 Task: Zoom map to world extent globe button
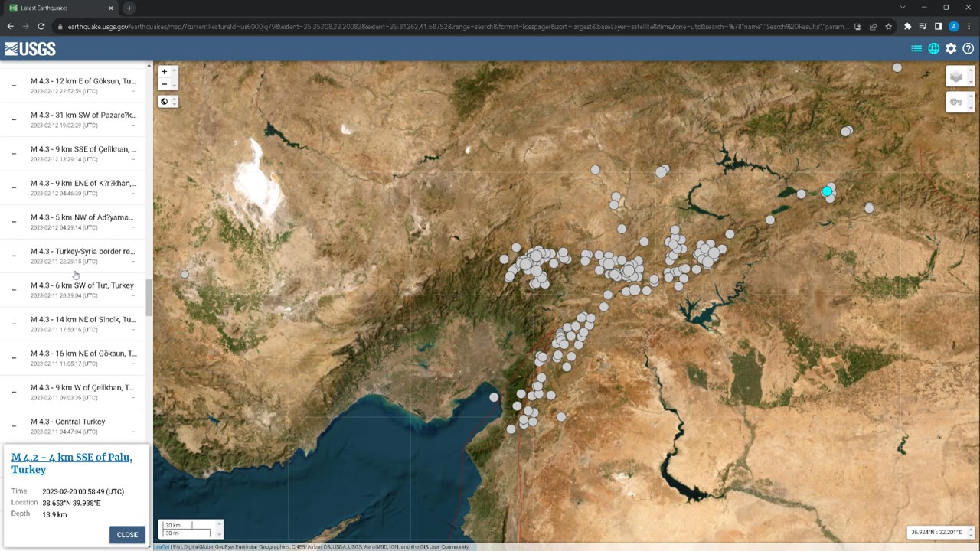[164, 102]
